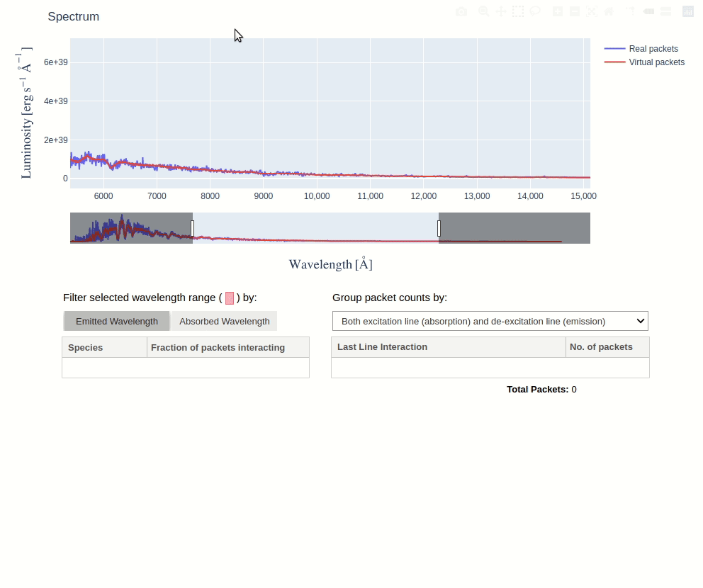Select Absorbed Wavelength filter button
The width and height of the screenshot is (703, 588).
coord(224,321)
